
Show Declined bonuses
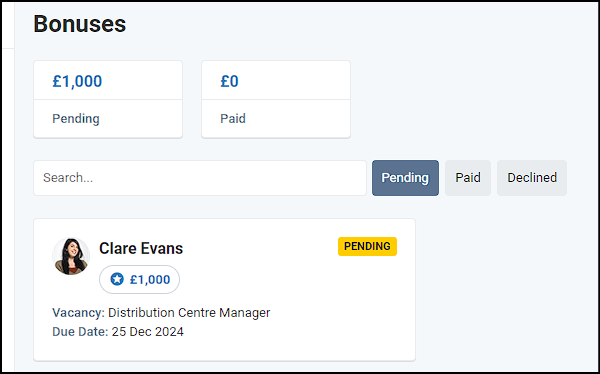[532, 178]
